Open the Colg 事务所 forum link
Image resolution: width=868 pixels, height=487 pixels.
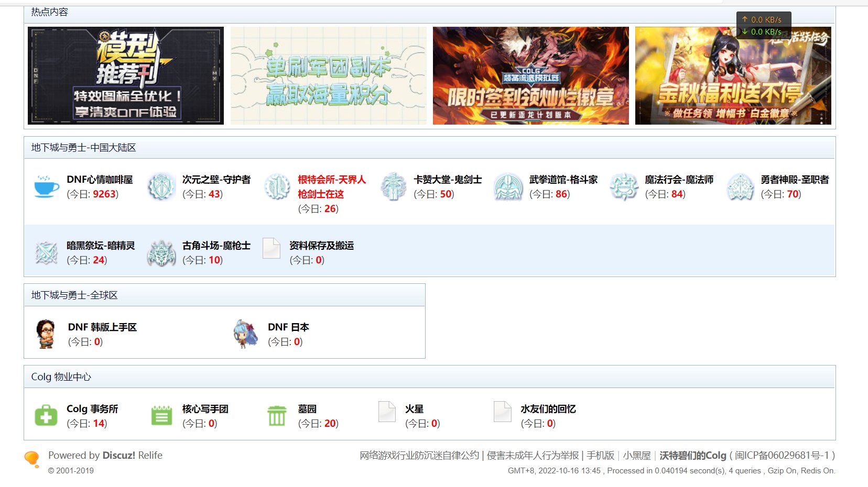point(92,409)
